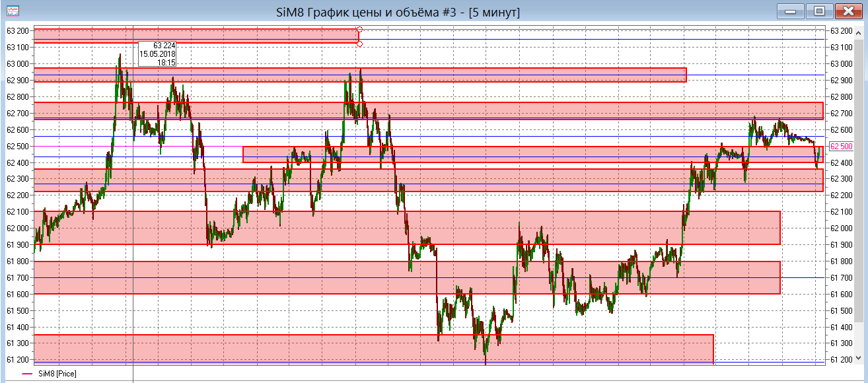This screenshot has width=868, height=383.
Task: Select the red zone from 61 600 to 61 800
Action: [407, 277]
